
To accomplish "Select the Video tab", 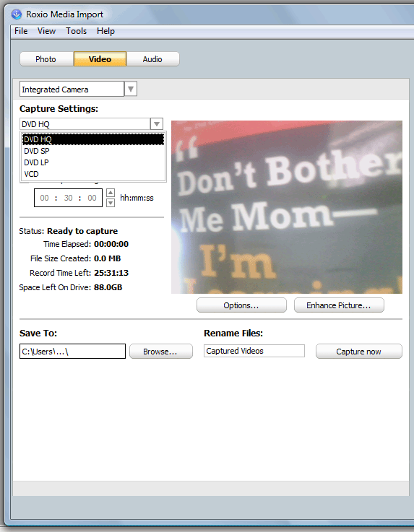I will coord(100,59).
